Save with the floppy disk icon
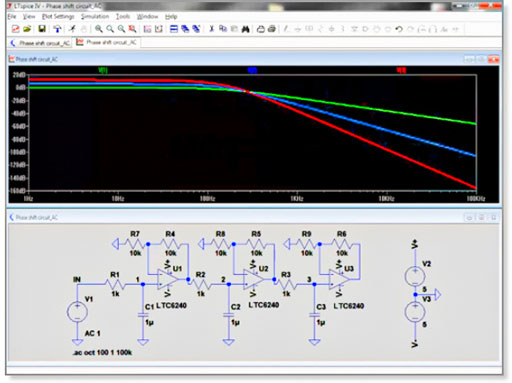512x383 pixels. click(x=42, y=29)
